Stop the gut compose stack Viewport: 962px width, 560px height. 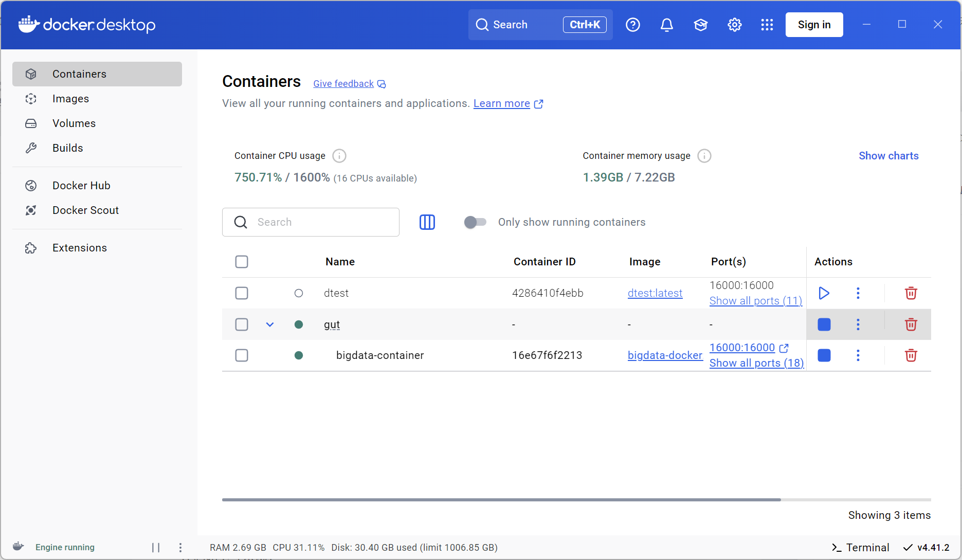click(x=824, y=324)
